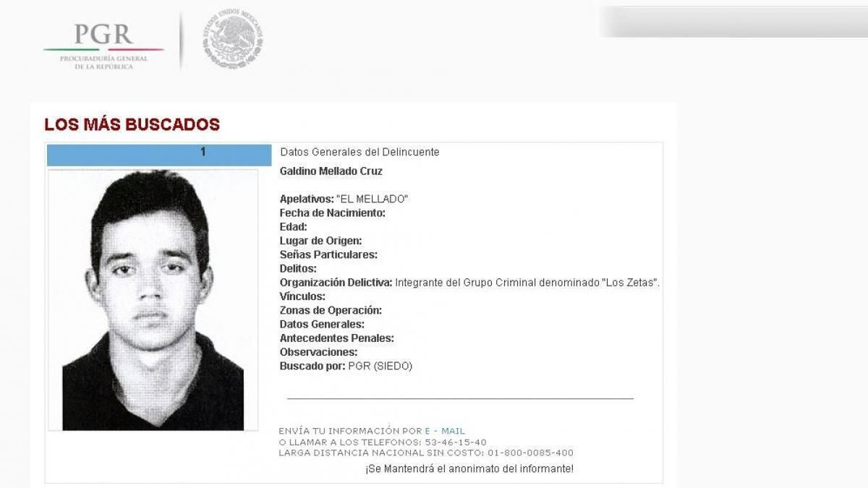Screen dimensions: 868x488
Task: Select the name Galdino Mellado Cruz
Action: [331, 171]
